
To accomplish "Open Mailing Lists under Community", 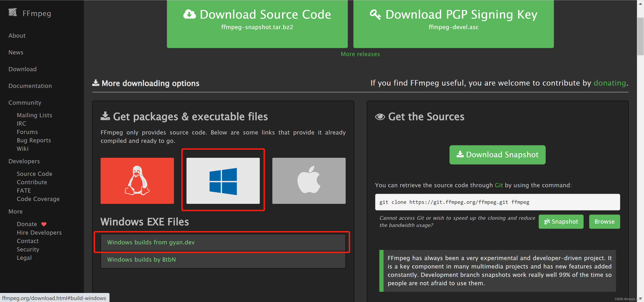I will pyautogui.click(x=35, y=115).
